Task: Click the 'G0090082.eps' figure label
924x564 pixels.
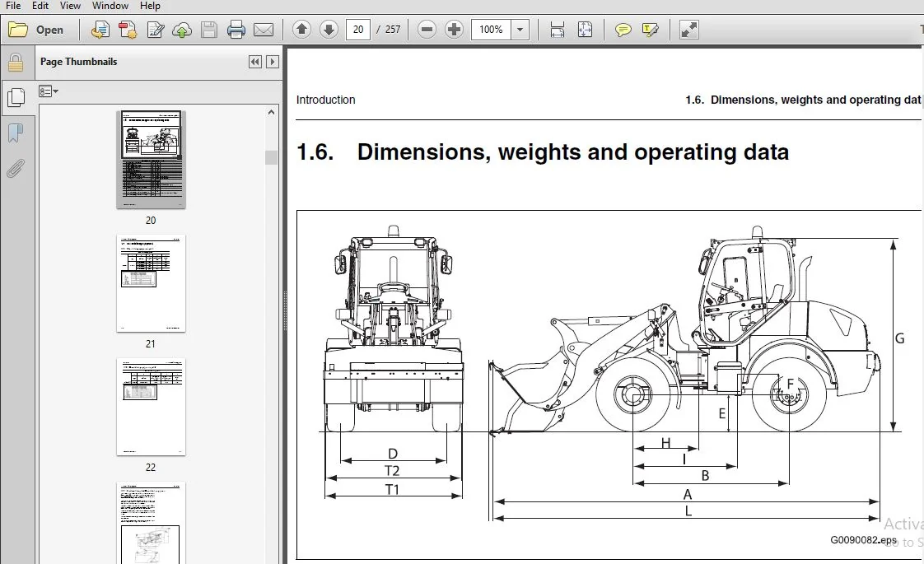Action: point(863,540)
